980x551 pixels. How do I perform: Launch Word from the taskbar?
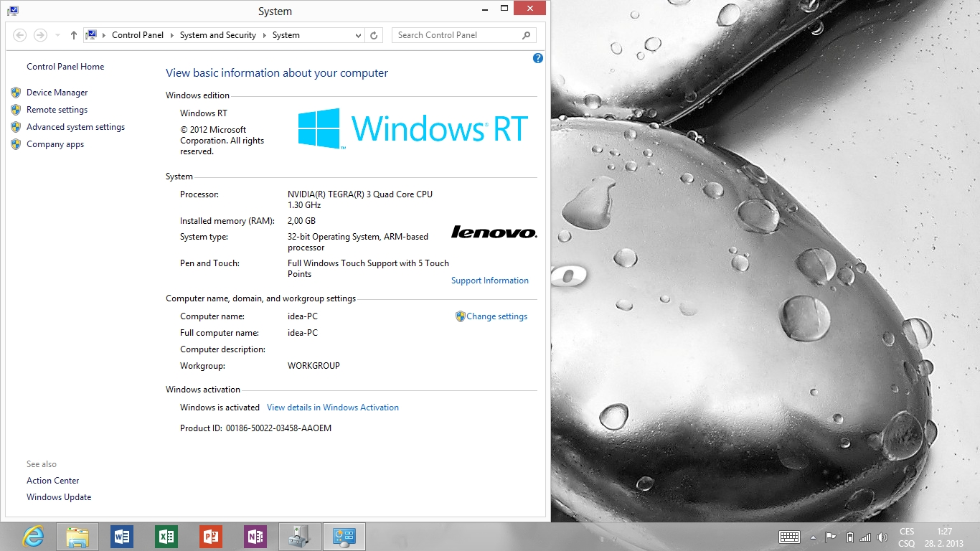[x=122, y=537]
